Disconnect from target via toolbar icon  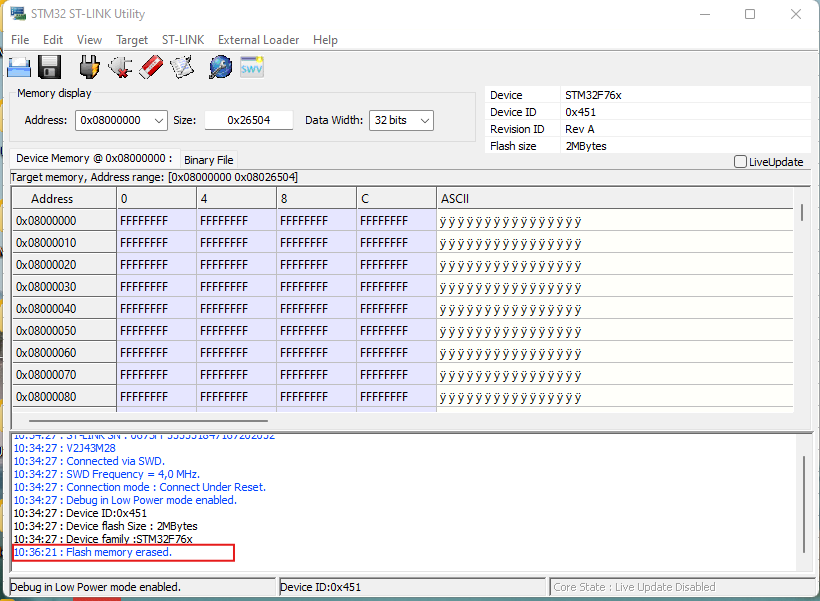tap(120, 68)
